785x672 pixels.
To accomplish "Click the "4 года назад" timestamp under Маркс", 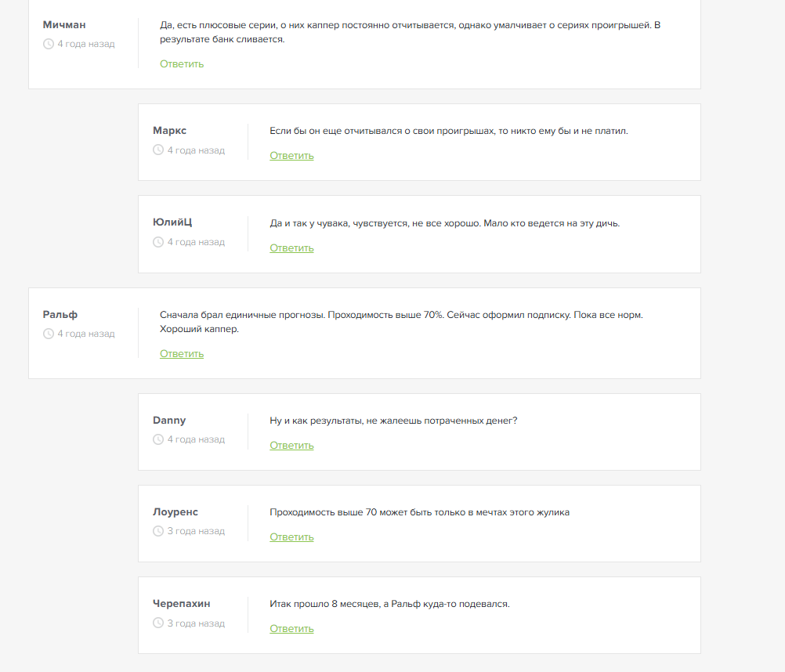I will (x=196, y=150).
